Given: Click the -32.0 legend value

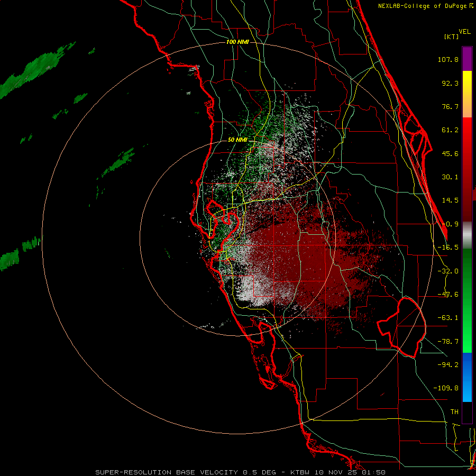Looking at the screenshot, I should pyautogui.click(x=448, y=271).
